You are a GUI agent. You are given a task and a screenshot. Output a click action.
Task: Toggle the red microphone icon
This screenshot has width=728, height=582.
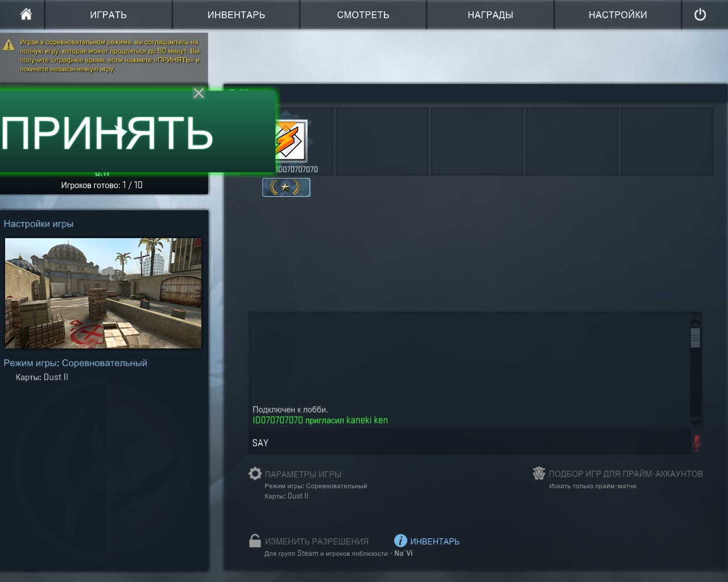click(697, 442)
